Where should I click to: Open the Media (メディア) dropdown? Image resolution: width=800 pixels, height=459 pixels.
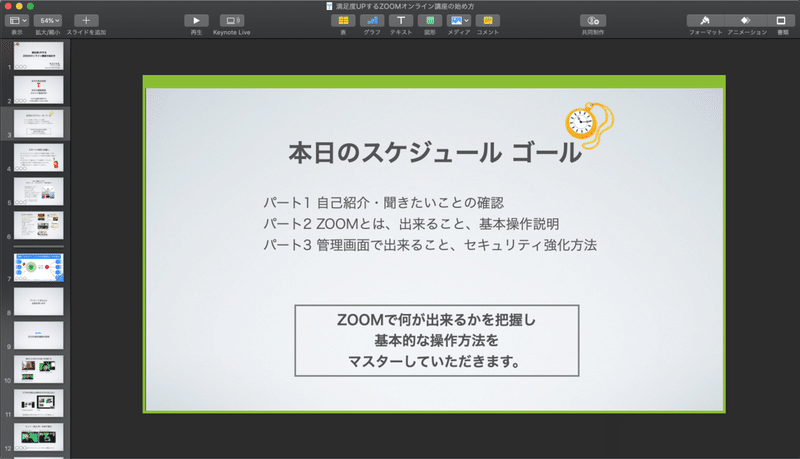pyautogui.click(x=459, y=20)
